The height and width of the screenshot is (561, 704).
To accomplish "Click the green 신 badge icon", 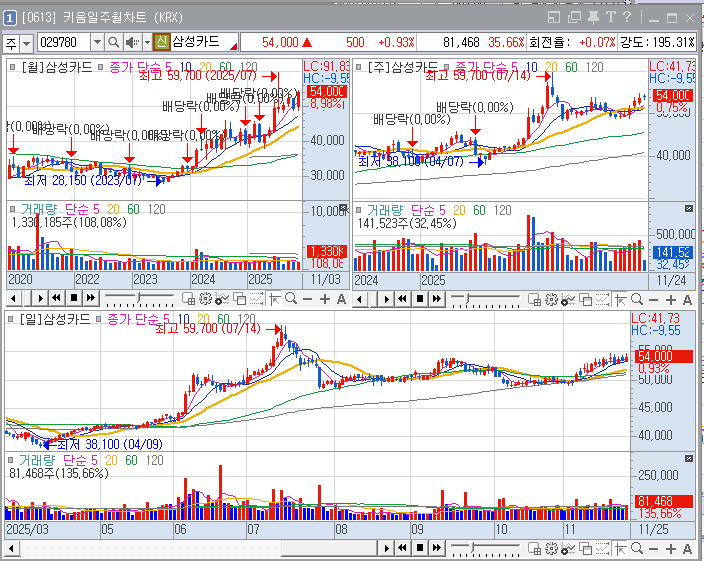I will coord(162,42).
